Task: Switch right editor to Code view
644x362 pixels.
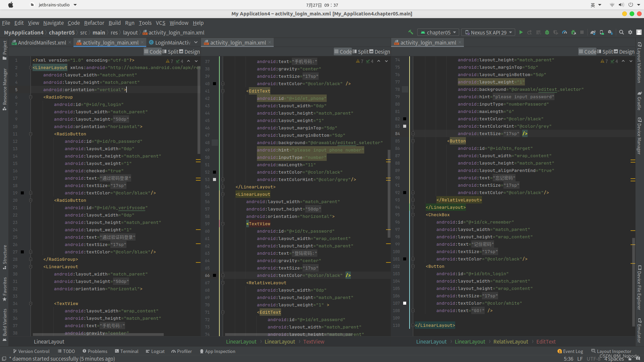Action: pyautogui.click(x=587, y=52)
